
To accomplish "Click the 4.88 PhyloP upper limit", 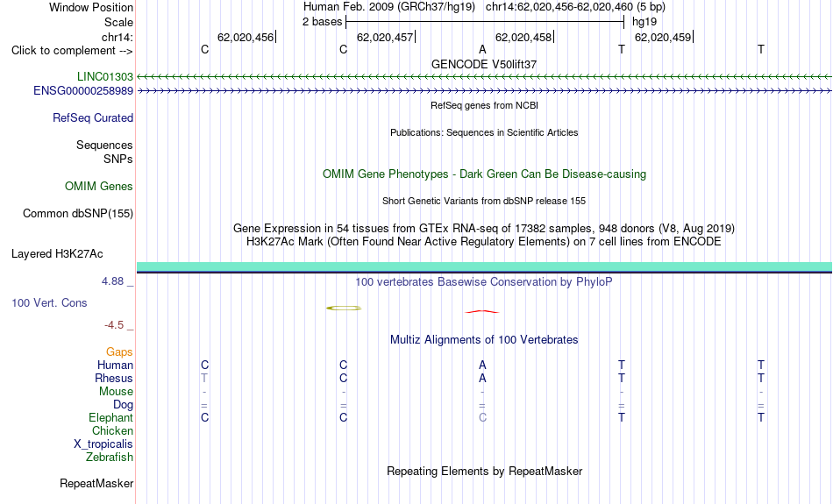I will point(112,281).
